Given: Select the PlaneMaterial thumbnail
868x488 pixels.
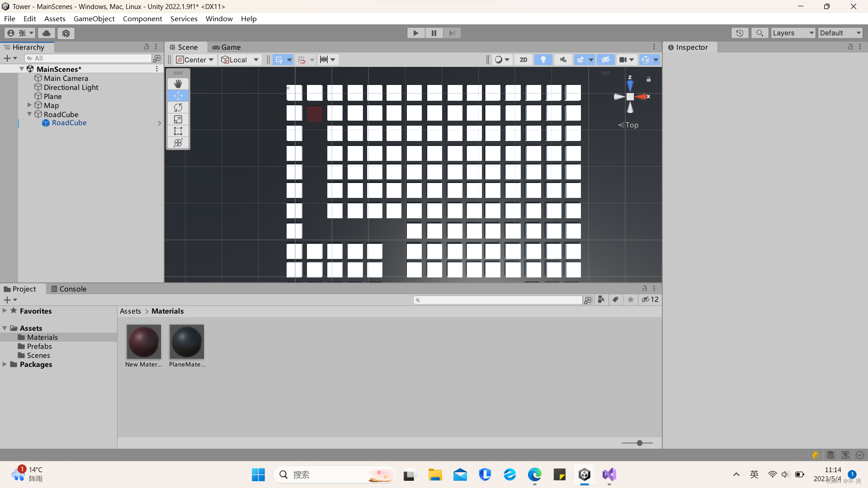Looking at the screenshot, I should 187,342.
